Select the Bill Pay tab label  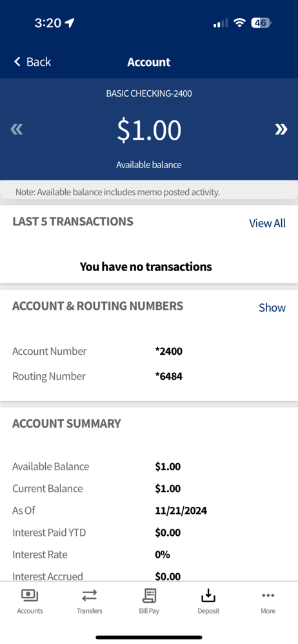[149, 611]
